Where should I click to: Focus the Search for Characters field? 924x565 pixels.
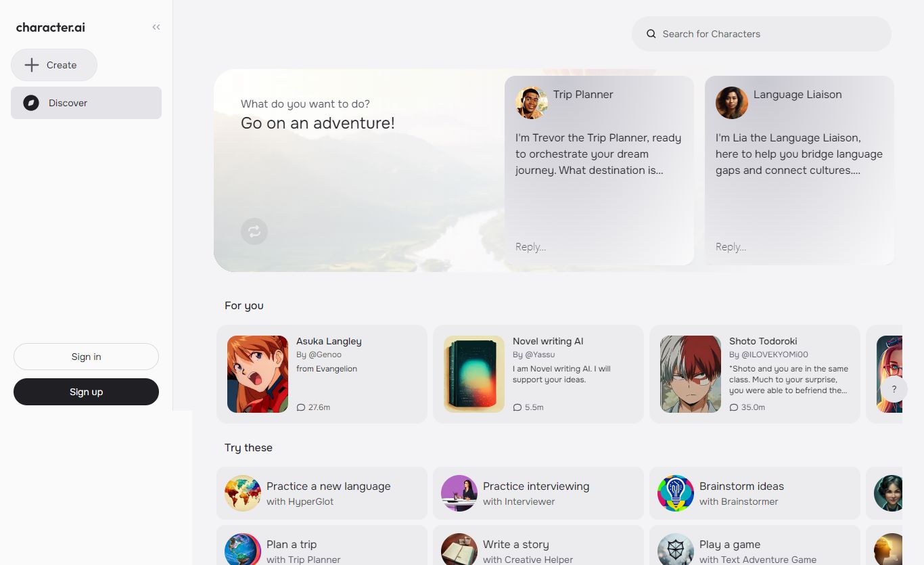pyautogui.click(x=762, y=34)
